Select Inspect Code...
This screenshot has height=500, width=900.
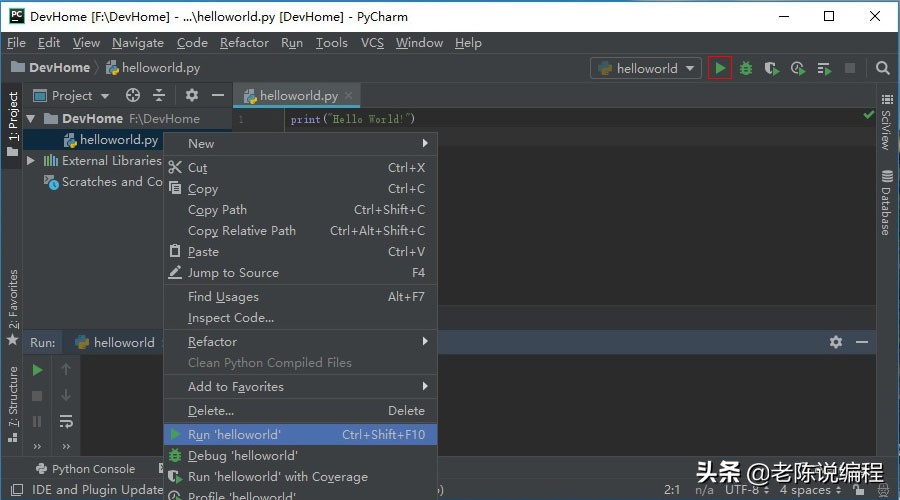pyautogui.click(x=301, y=317)
